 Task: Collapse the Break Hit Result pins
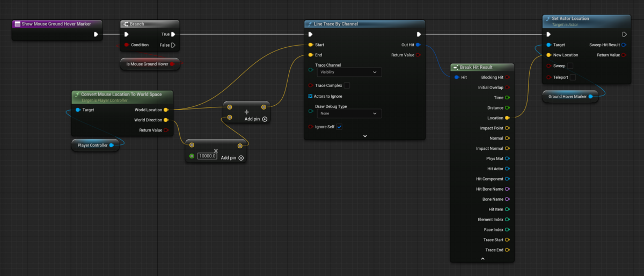pyautogui.click(x=482, y=258)
